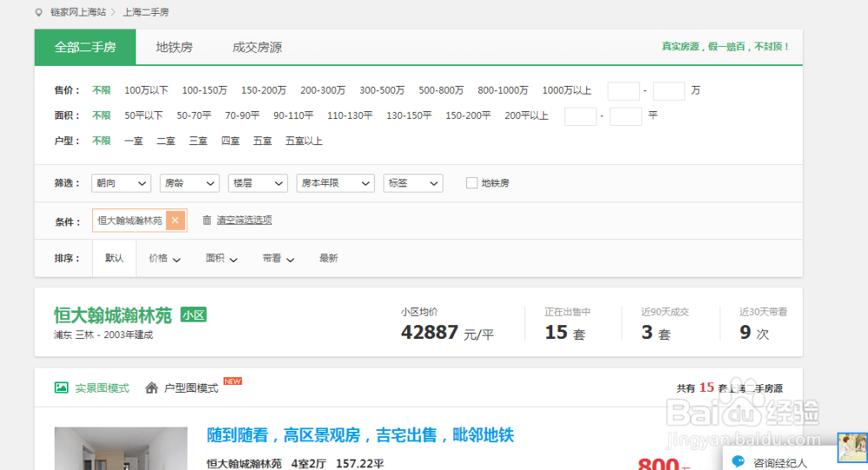The width and height of the screenshot is (868, 470).
Task: Click the 咨询经纪人 chat bubble icon
Action: pyautogui.click(x=739, y=461)
